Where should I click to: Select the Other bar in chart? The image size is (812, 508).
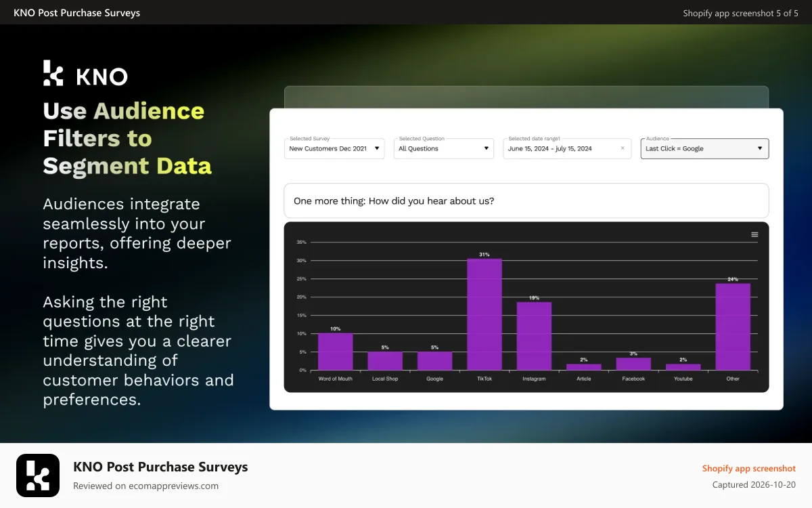[733, 326]
